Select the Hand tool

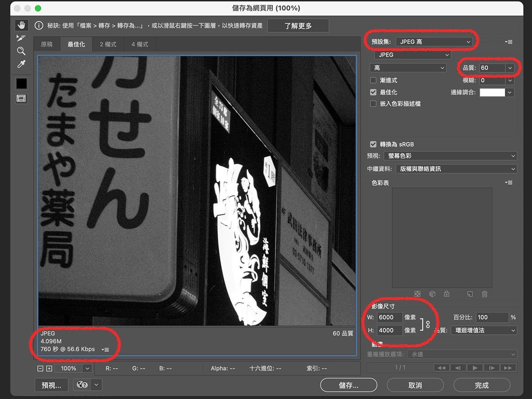(21, 25)
